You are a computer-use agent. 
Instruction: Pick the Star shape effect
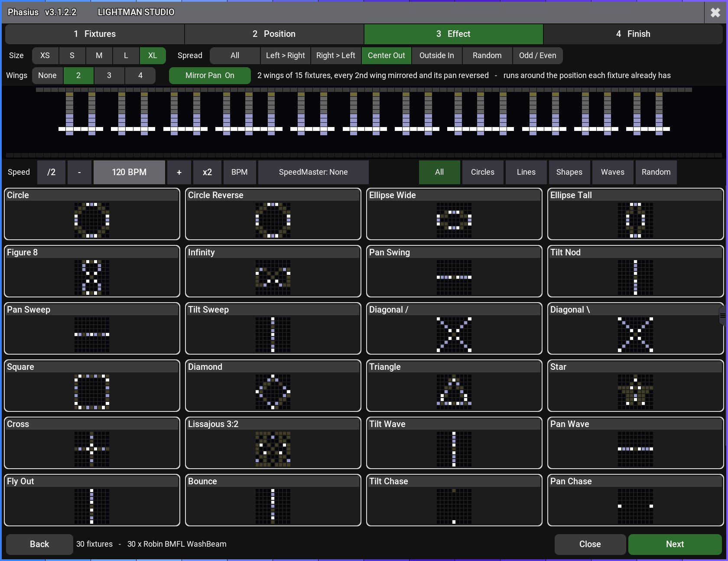click(x=635, y=385)
